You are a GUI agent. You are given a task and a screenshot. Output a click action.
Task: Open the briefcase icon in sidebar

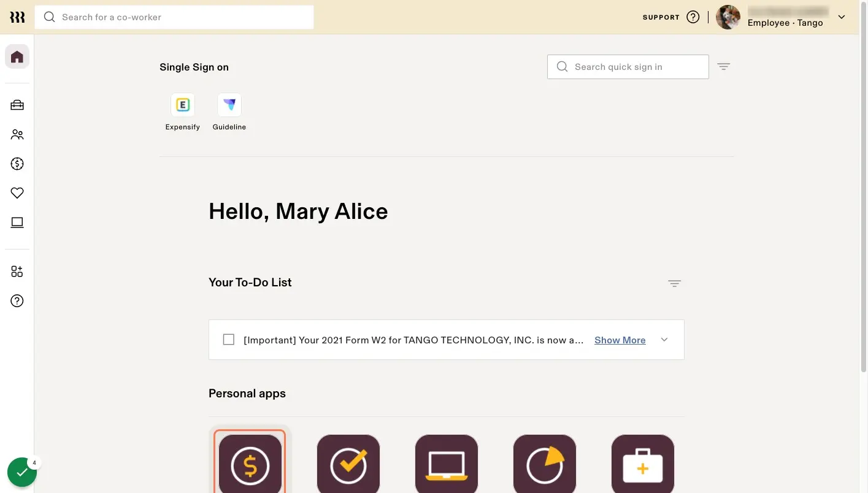[x=17, y=105]
